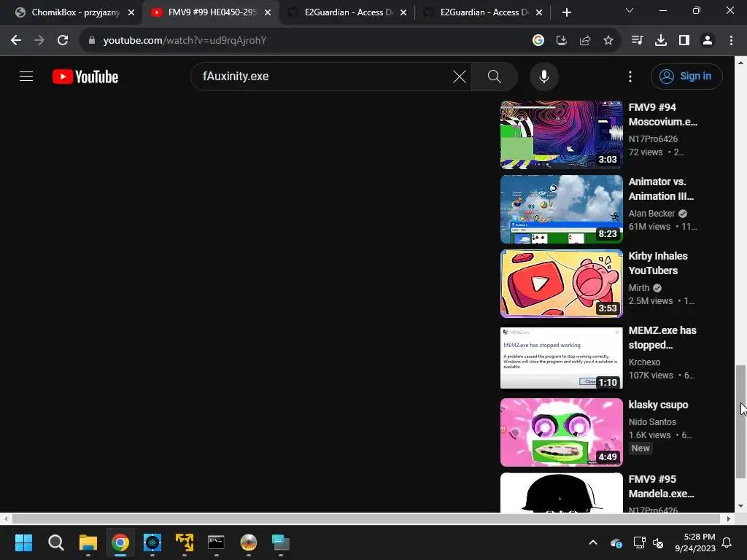747x560 pixels.
Task: Go to the YouTube home logo
Action: click(85, 77)
